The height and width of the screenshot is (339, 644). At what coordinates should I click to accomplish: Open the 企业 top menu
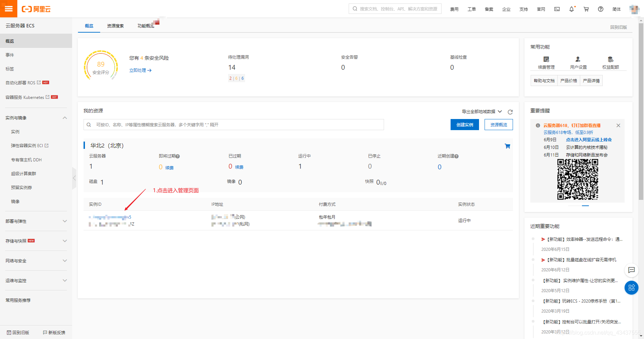(x=506, y=9)
